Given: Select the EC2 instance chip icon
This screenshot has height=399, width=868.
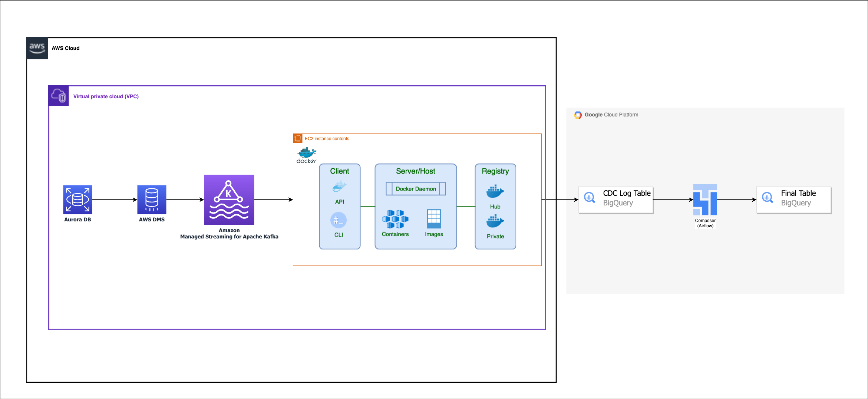Looking at the screenshot, I should [x=298, y=138].
